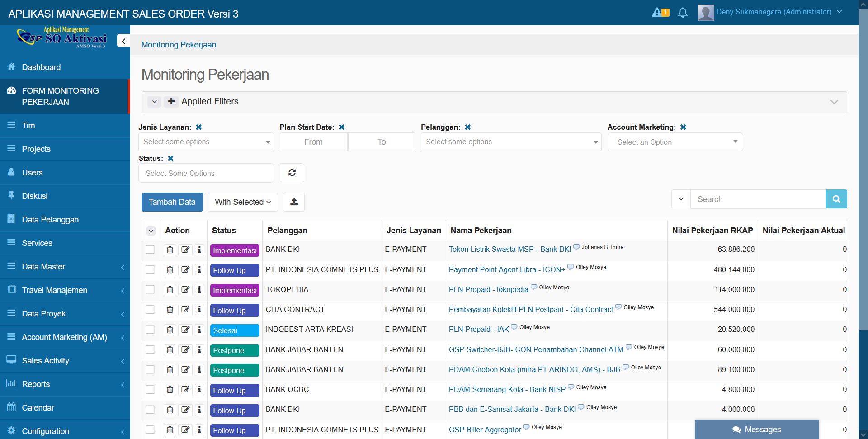Click the Search text field
The width and height of the screenshot is (868, 439).
coord(758,199)
